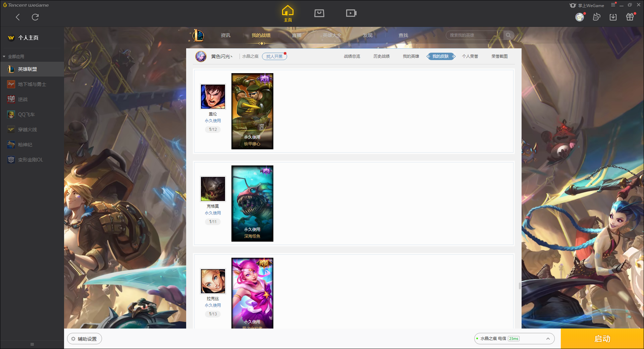Open the 拉克丝 star guardian skin card
The image size is (644, 349).
(x=252, y=293)
